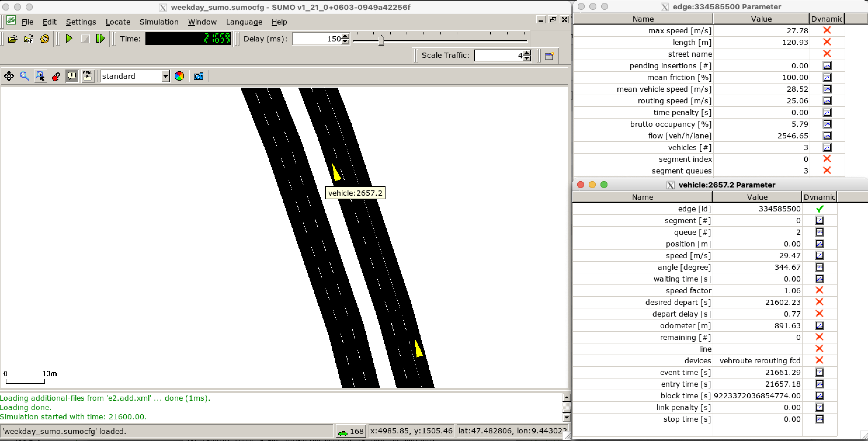Open vehicle angle tracker icon
868x441 pixels.
(820, 267)
